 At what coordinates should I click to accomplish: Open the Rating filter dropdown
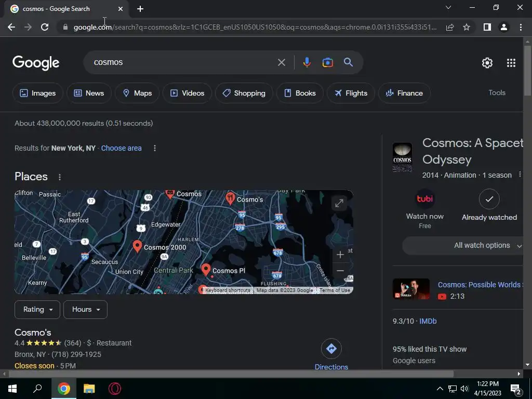[37, 310]
